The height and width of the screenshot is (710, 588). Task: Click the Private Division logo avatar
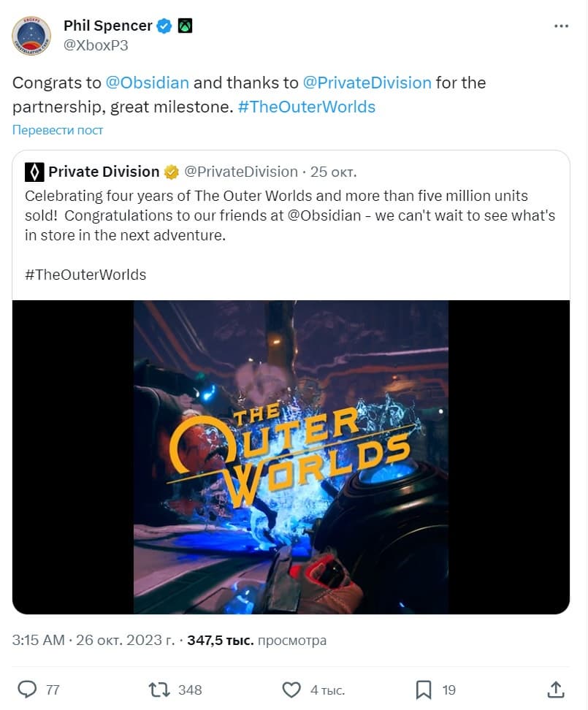(34, 172)
